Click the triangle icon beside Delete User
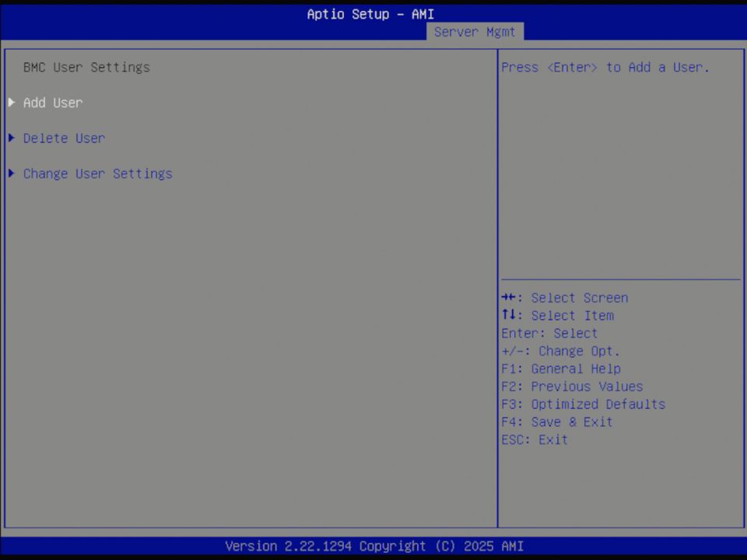 tap(11, 138)
